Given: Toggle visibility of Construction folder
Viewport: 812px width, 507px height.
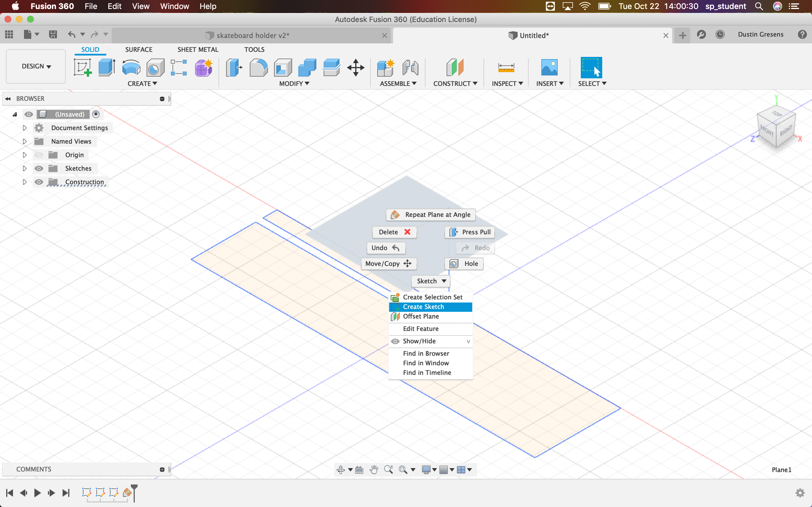Looking at the screenshot, I should pyautogui.click(x=39, y=182).
